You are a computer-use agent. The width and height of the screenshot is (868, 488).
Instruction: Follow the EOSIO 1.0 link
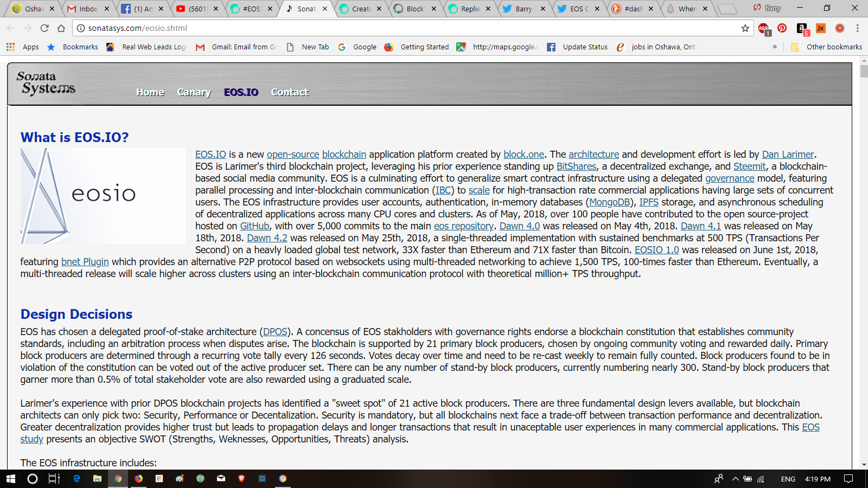pos(657,250)
